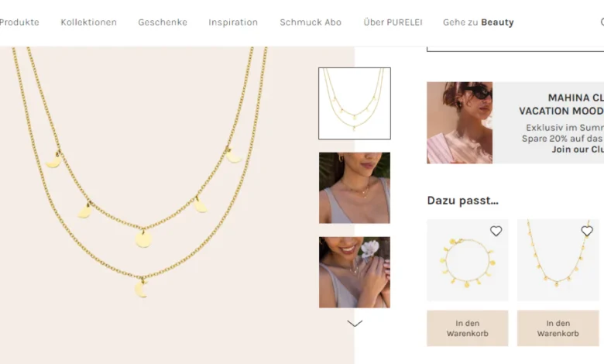
Task: Follow the Gehe zu Beauty link
Action: 478,22
